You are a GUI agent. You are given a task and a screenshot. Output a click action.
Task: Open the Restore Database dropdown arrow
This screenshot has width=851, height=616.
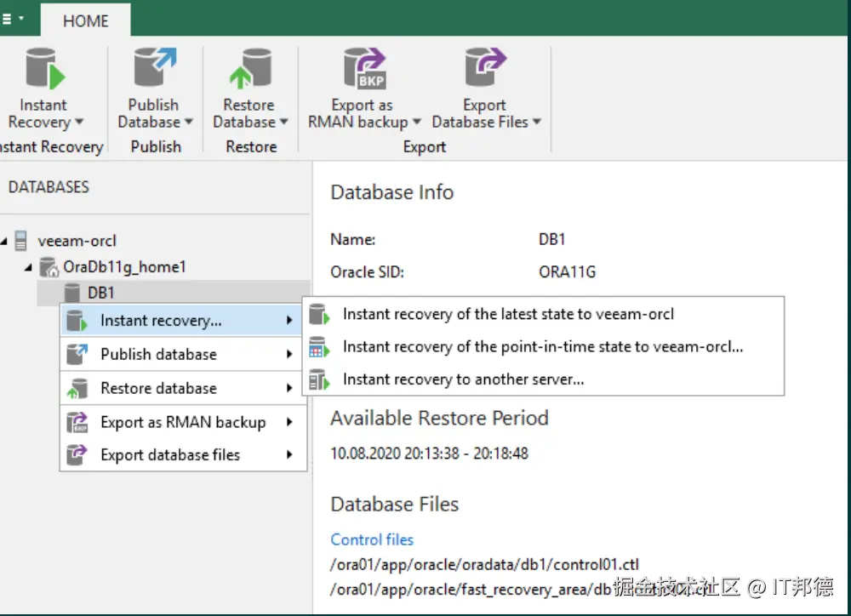(x=284, y=123)
